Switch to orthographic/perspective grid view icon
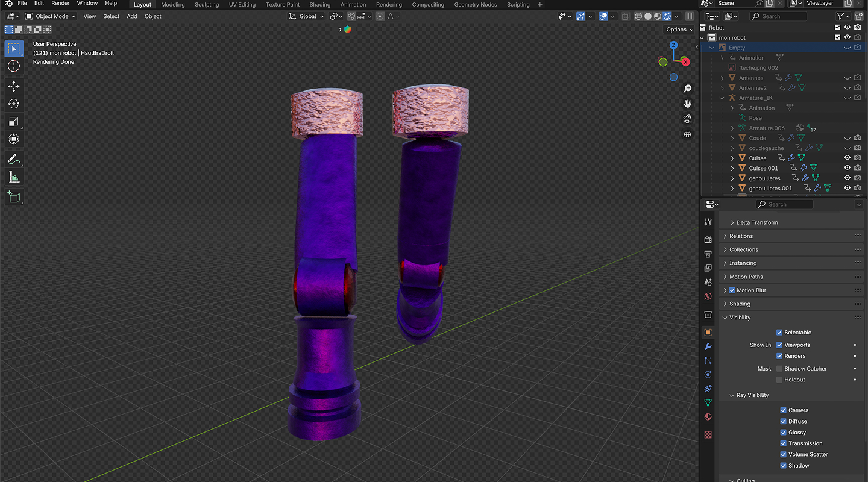868x482 pixels. coord(687,134)
